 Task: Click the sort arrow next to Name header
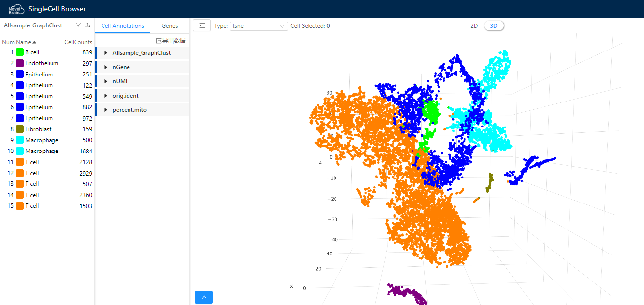click(34, 42)
